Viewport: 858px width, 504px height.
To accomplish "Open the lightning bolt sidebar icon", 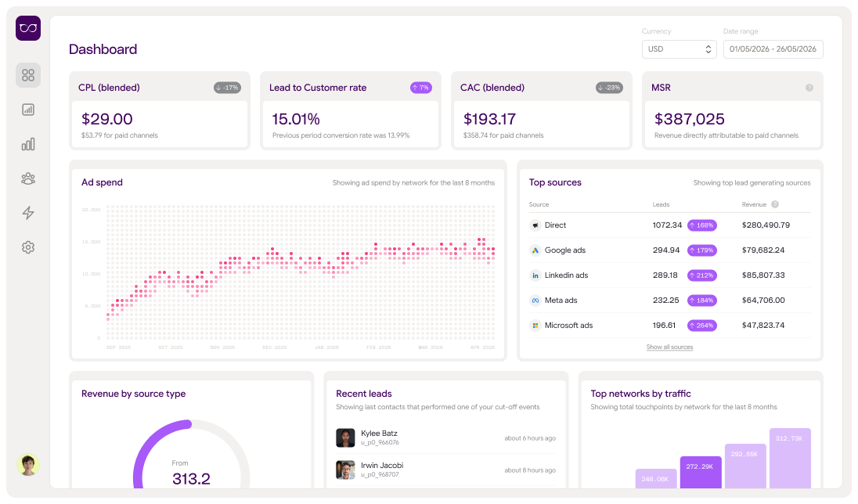I will pyautogui.click(x=28, y=213).
